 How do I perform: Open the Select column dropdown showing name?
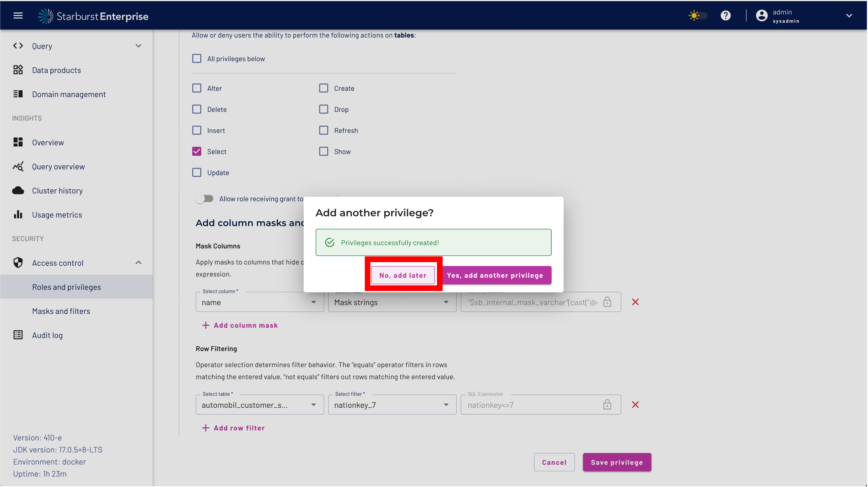click(x=260, y=302)
